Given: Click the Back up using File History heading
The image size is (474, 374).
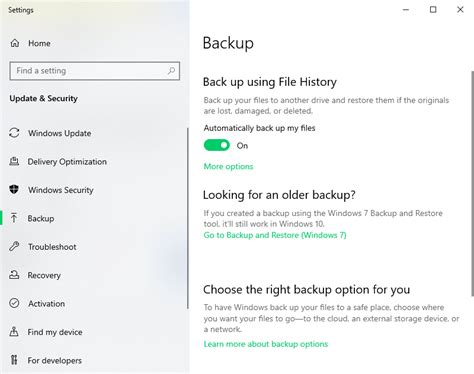Looking at the screenshot, I should pyautogui.click(x=270, y=82).
